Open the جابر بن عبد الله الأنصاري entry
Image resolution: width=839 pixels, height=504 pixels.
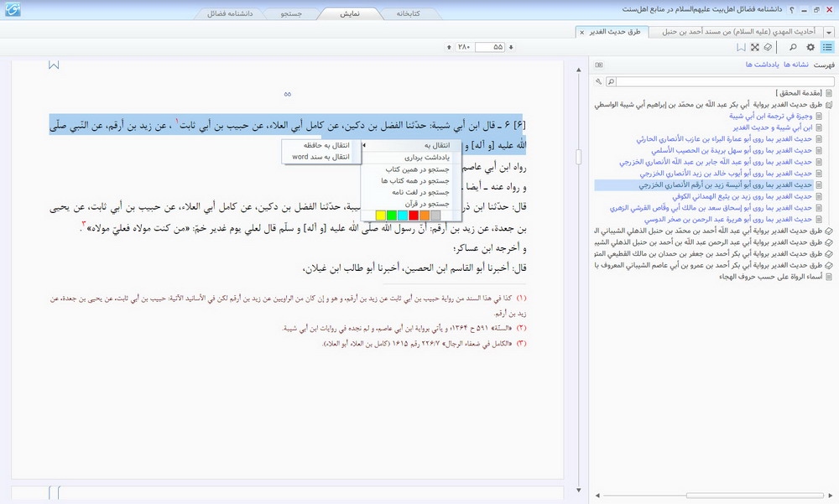point(716,162)
